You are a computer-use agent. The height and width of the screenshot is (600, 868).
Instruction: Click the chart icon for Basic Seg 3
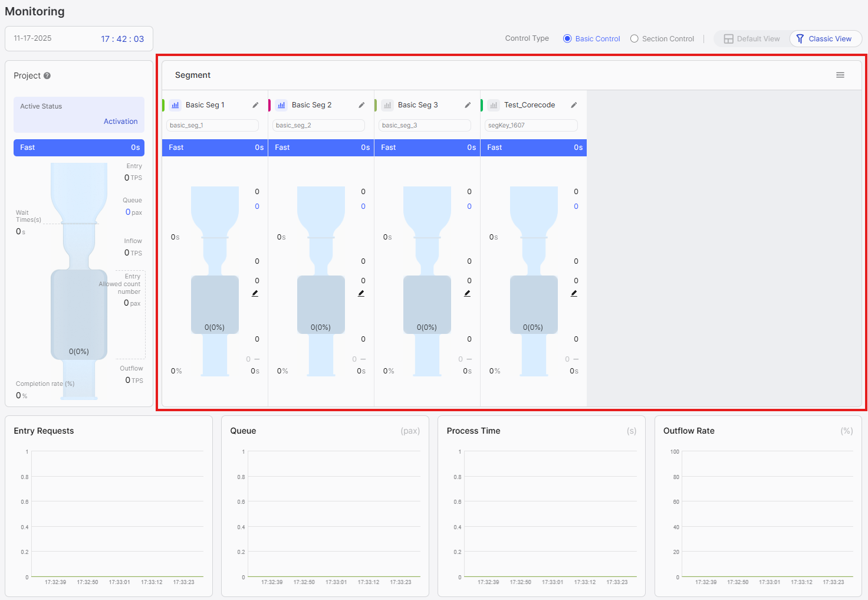coord(387,104)
